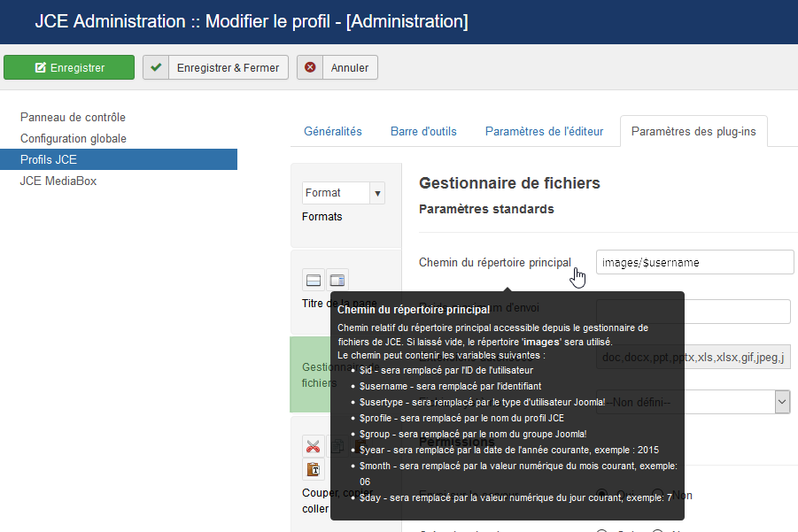Click the red X cancel icon
Screen dimensions: 798x532
[x=310, y=67]
